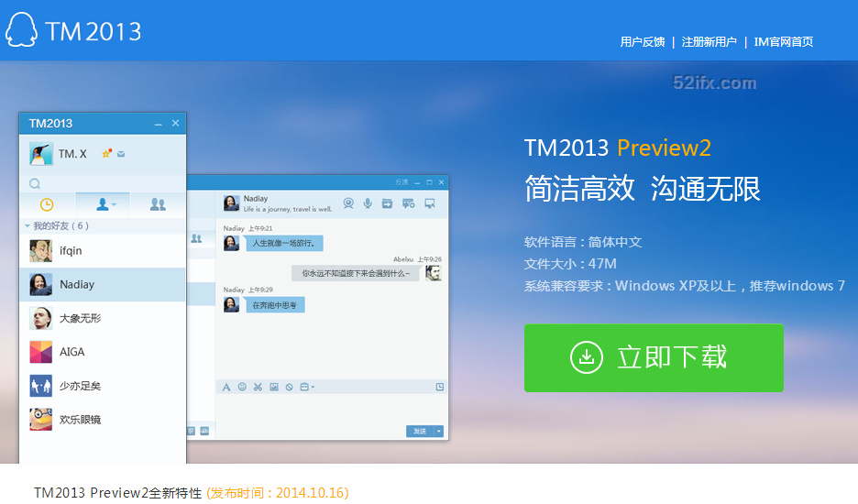Click AIGA's colorful avatar picture
The image size is (858, 504).
pyautogui.click(x=41, y=352)
